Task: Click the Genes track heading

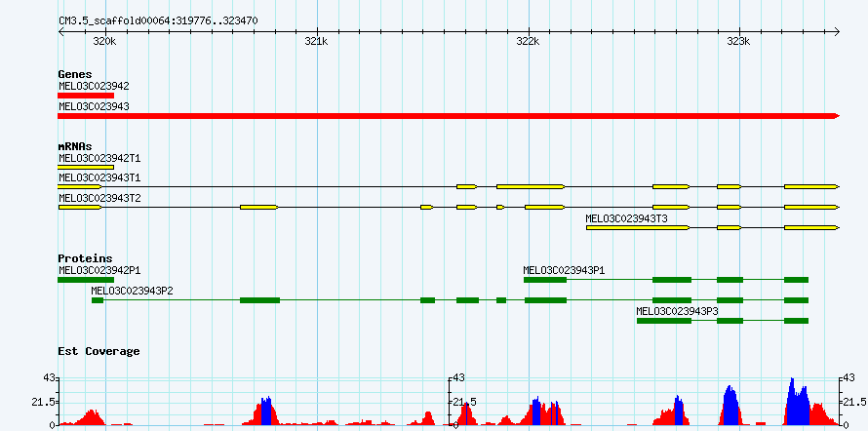Action: (x=75, y=74)
